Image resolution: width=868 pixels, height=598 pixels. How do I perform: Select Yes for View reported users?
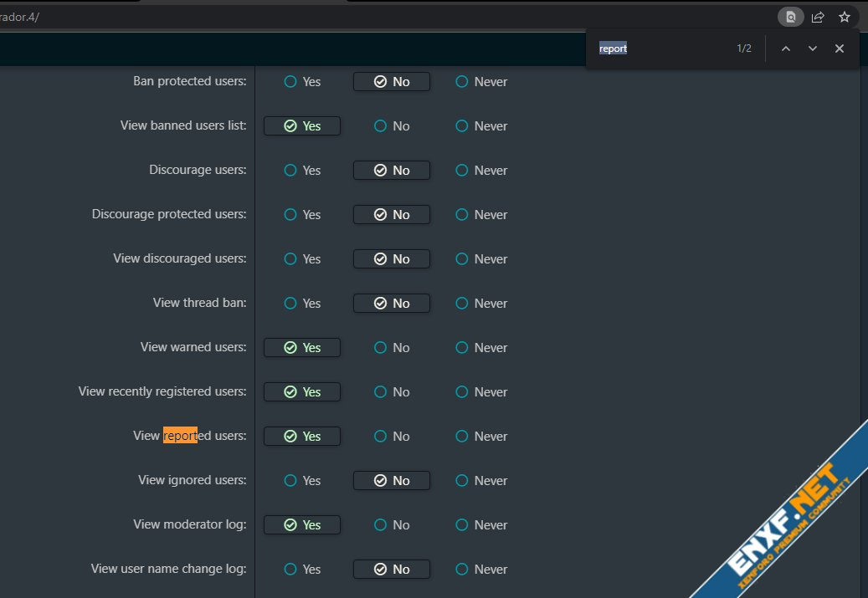[302, 436]
